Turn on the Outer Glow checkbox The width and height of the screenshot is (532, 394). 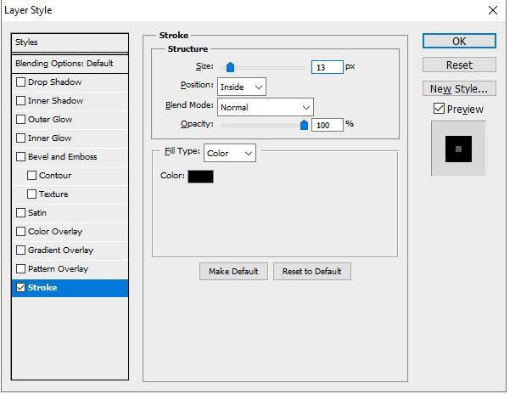point(21,120)
